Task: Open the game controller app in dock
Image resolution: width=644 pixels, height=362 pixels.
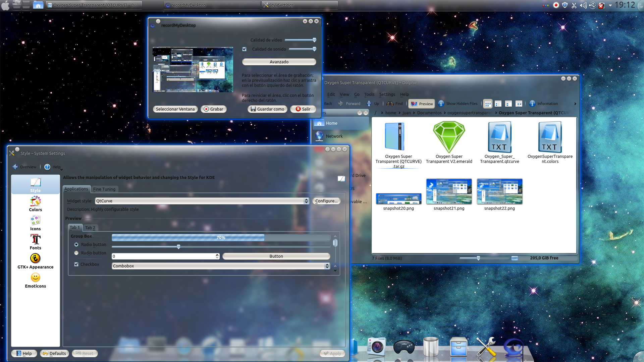Action: pos(404,347)
